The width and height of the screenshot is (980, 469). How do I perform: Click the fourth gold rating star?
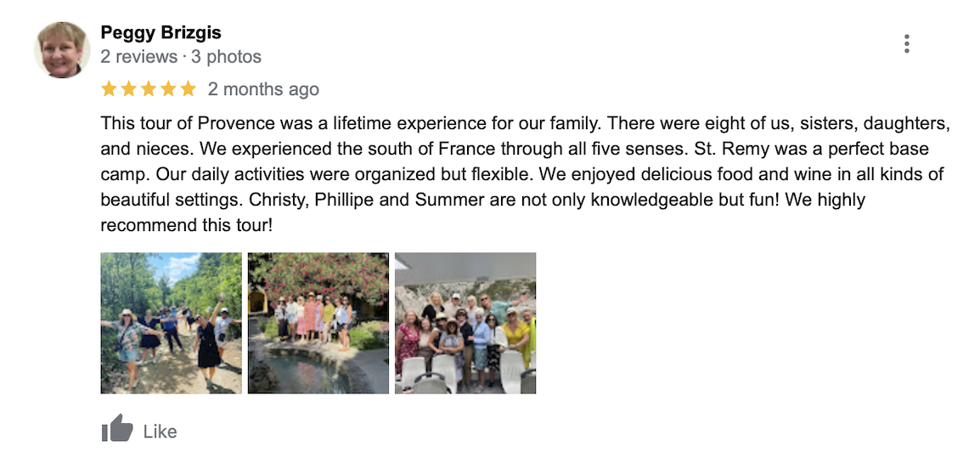(x=168, y=89)
